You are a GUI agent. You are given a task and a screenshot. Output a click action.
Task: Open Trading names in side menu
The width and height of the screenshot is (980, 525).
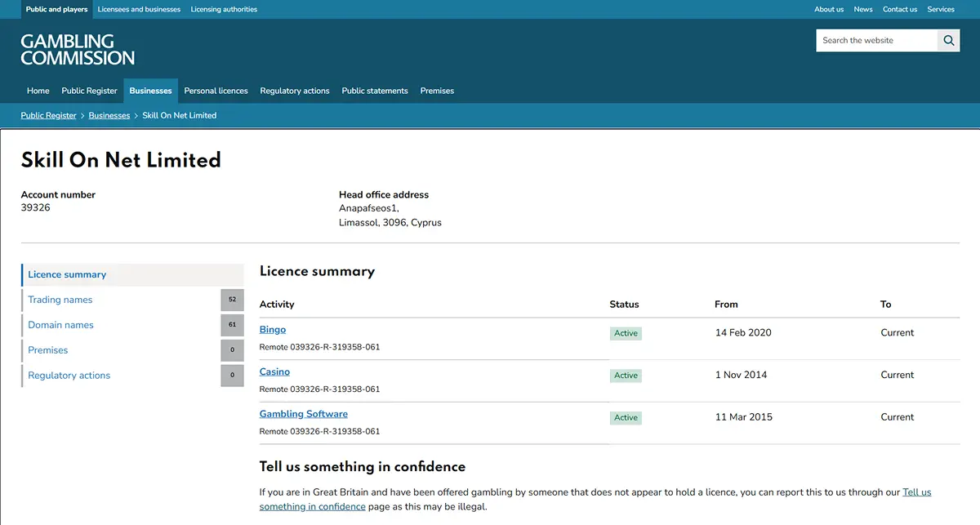pos(60,300)
